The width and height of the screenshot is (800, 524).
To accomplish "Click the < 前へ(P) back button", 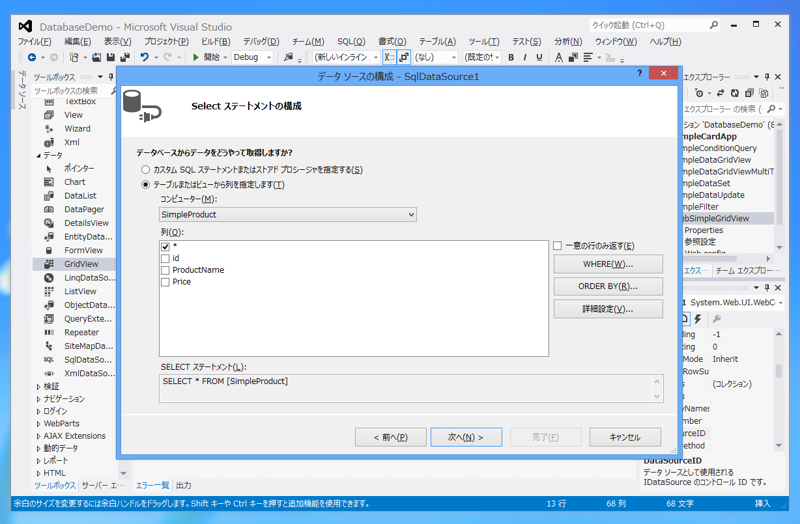I will [391, 437].
